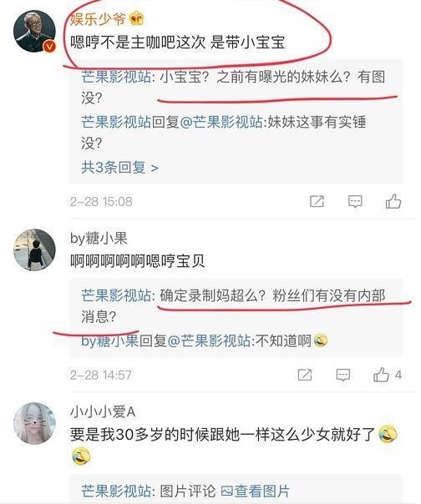
Task: Open 芒果影视站 in 确定录制妈超么 reply
Action: [116, 295]
